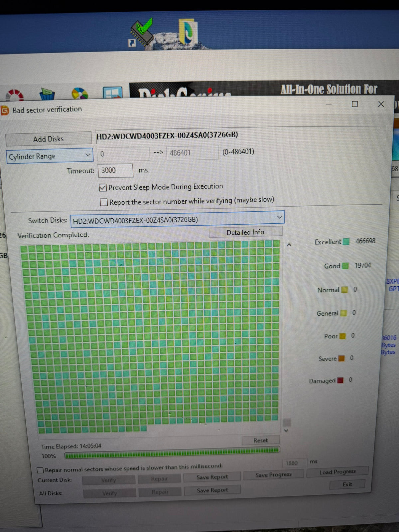
Task: Click the colorful pie wheel toolbar icon
Action: click(80, 93)
